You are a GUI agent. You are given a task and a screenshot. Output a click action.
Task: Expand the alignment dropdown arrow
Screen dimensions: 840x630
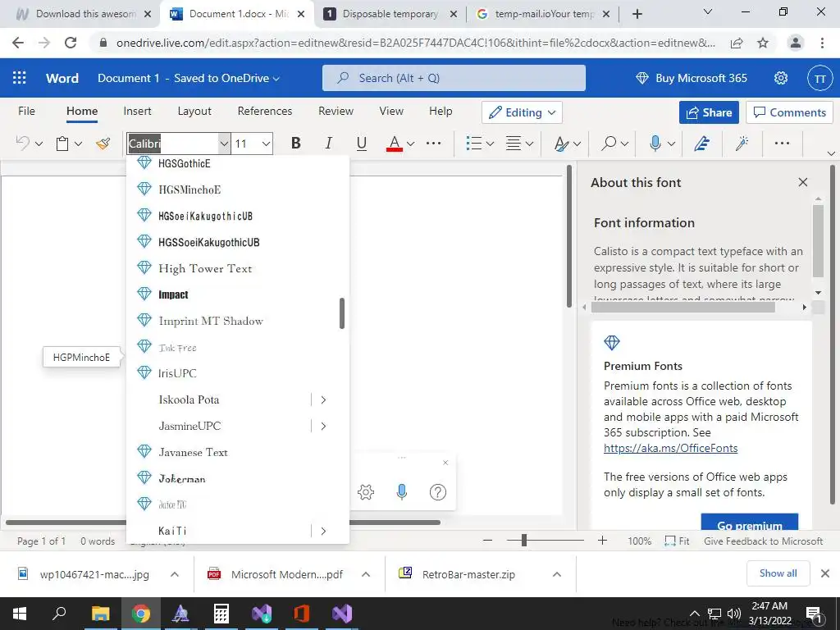click(529, 144)
